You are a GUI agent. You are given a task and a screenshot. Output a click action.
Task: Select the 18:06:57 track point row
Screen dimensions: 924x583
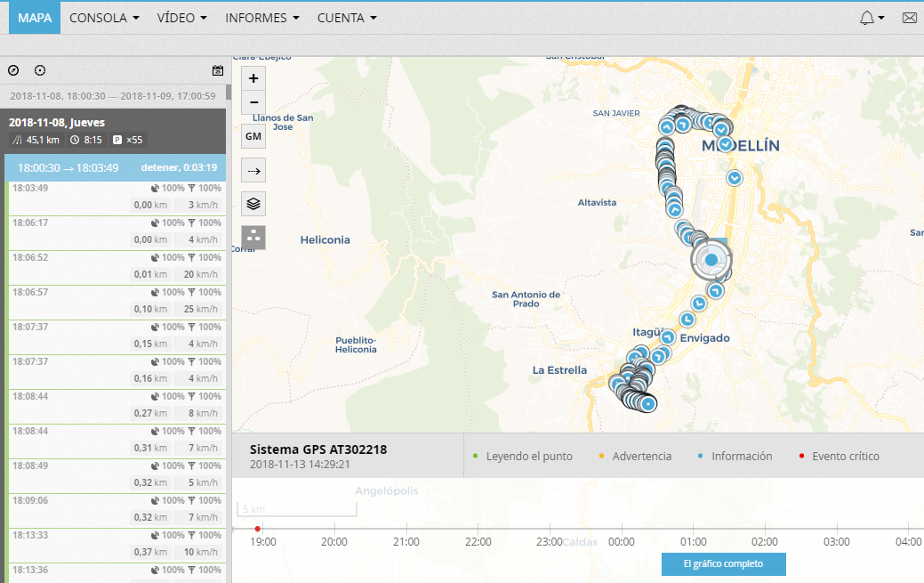coord(117,303)
